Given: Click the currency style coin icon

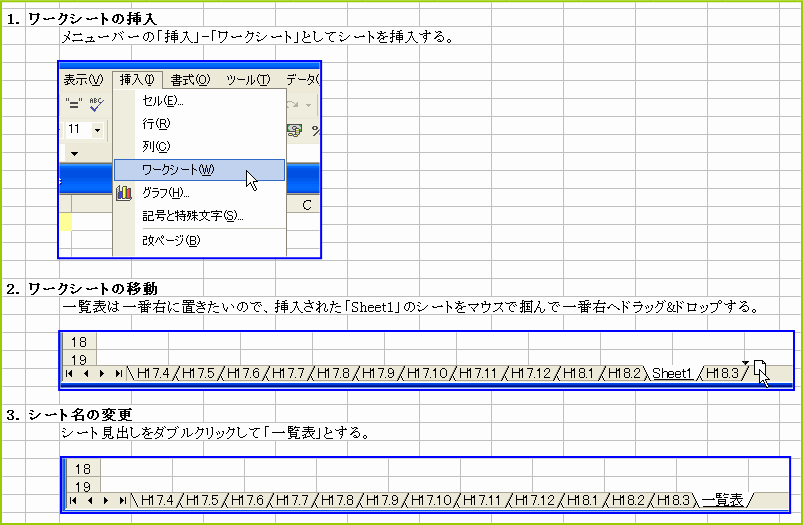Looking at the screenshot, I should coord(295,130).
